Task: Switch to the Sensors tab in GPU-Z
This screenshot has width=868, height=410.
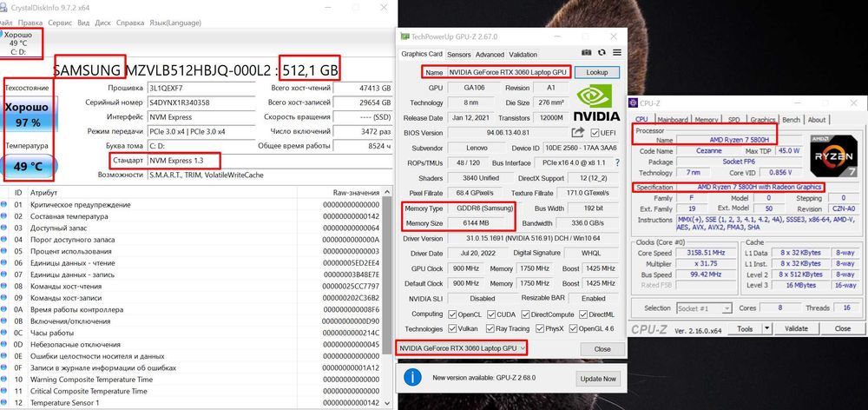Action: [459, 55]
